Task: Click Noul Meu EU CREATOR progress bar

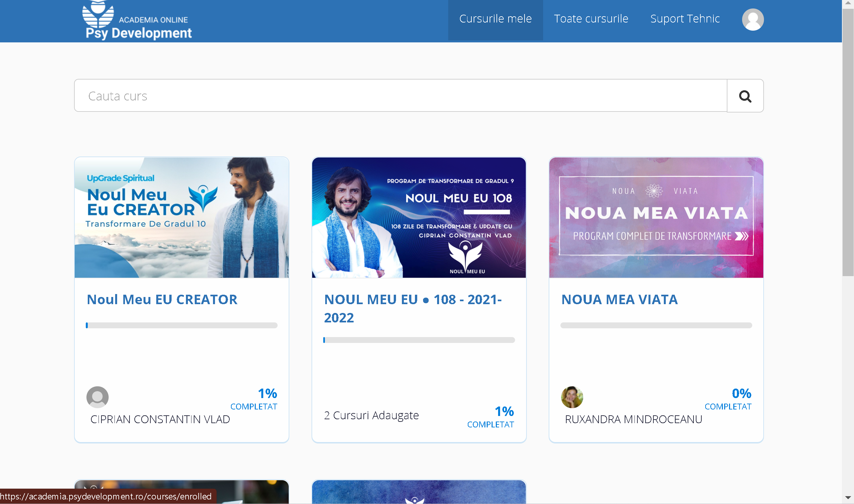Action: pyautogui.click(x=181, y=325)
